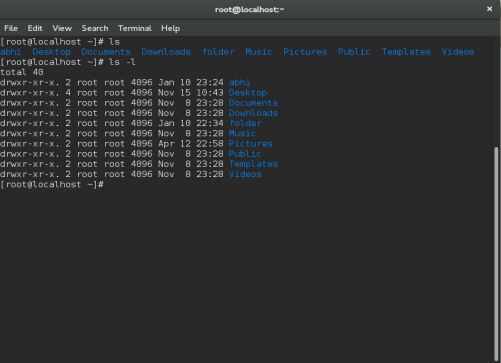This screenshot has height=363, width=501.
Task: Click the root@localhost window title
Action: click(249, 9)
